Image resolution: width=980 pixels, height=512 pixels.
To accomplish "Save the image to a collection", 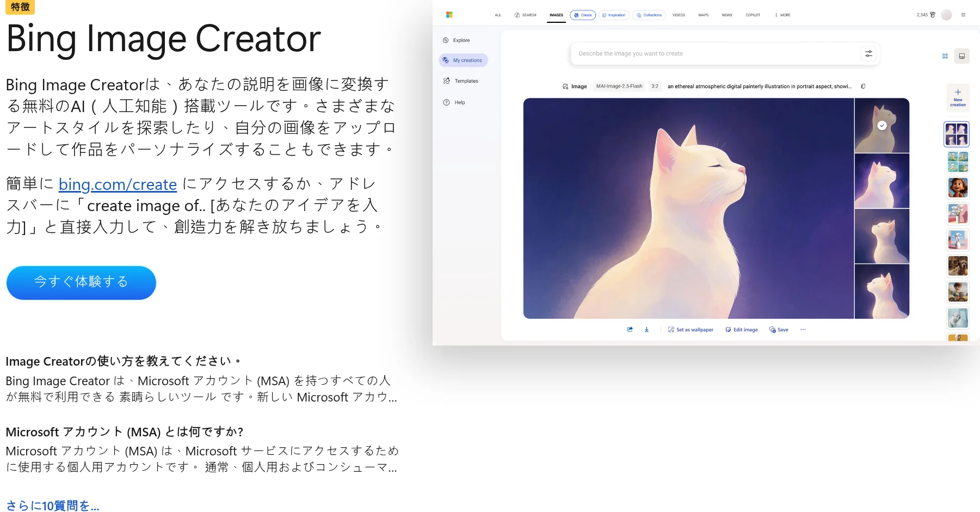I will pos(779,330).
